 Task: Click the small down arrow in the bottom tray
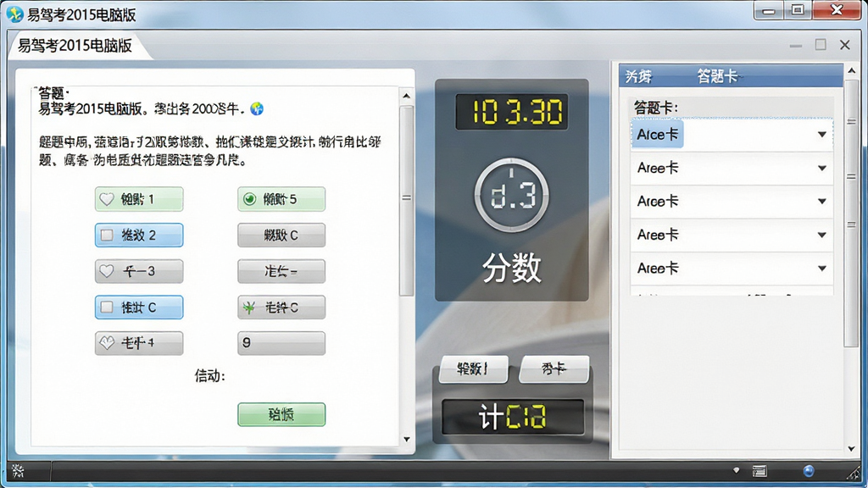(737, 470)
